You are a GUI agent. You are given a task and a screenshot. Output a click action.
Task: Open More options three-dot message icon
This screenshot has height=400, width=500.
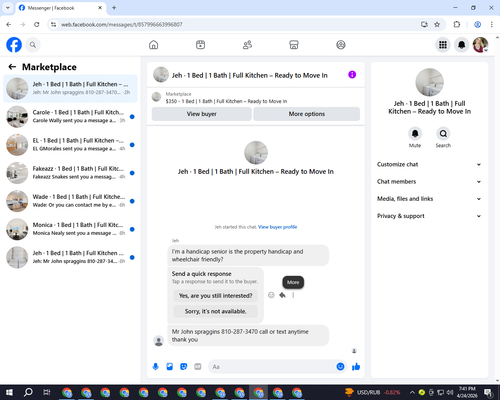(293, 295)
